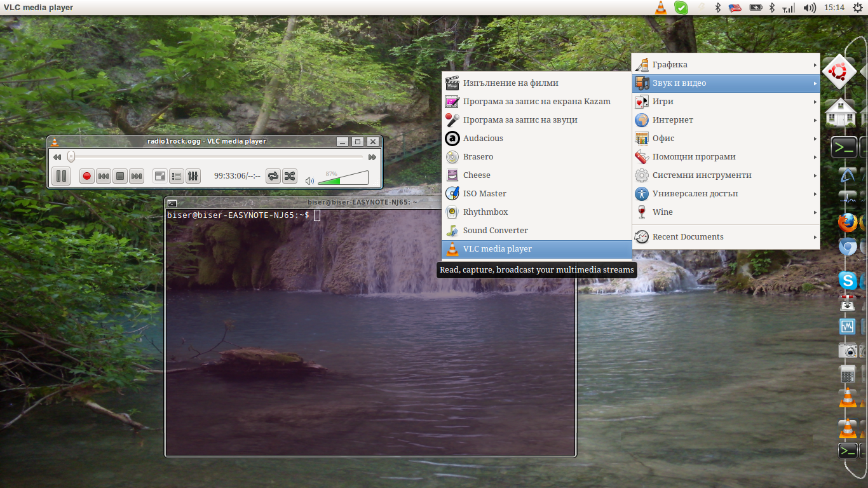Screen dimensions: 868x488
Task: Open Програма за запис на звуци
Action: (x=537, y=119)
